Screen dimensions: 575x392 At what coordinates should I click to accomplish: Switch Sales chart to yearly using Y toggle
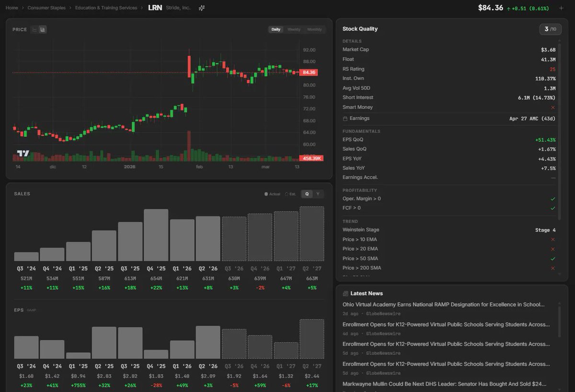click(x=319, y=194)
